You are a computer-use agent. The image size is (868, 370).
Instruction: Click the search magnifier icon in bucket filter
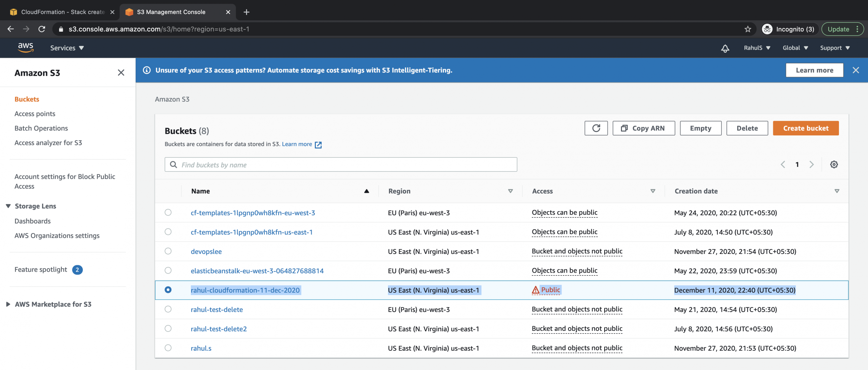(x=173, y=164)
